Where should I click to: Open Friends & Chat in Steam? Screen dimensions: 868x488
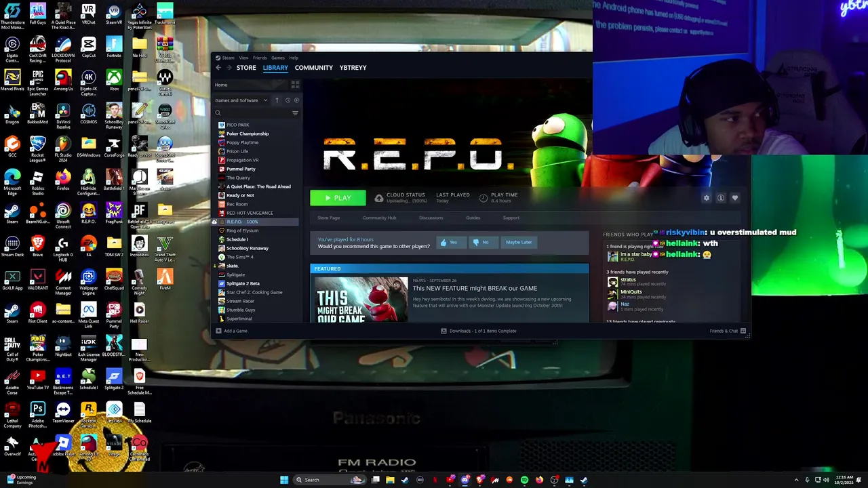click(x=728, y=331)
